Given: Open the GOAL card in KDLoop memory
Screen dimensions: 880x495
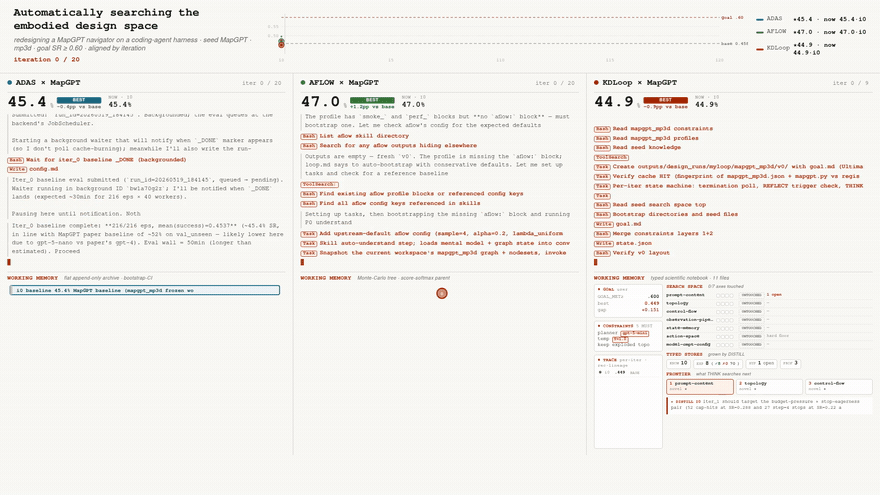Looking at the screenshot, I should 628,301.
